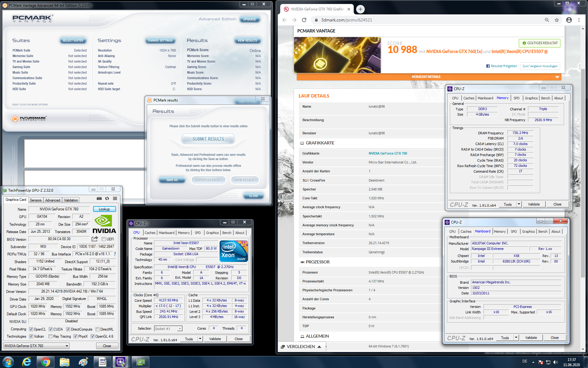Screen dimensions: 588x368
Task: Click Resultat freigeben Facebook link
Action: click(502, 66)
